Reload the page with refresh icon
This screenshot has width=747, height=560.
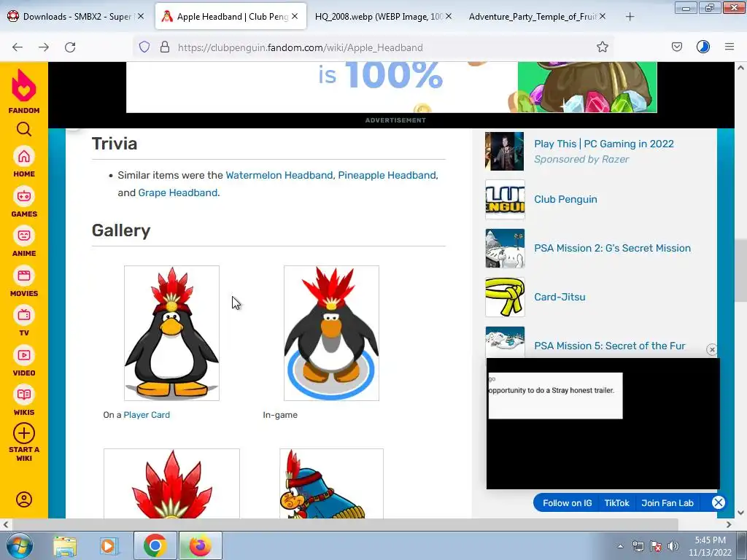[x=70, y=47]
